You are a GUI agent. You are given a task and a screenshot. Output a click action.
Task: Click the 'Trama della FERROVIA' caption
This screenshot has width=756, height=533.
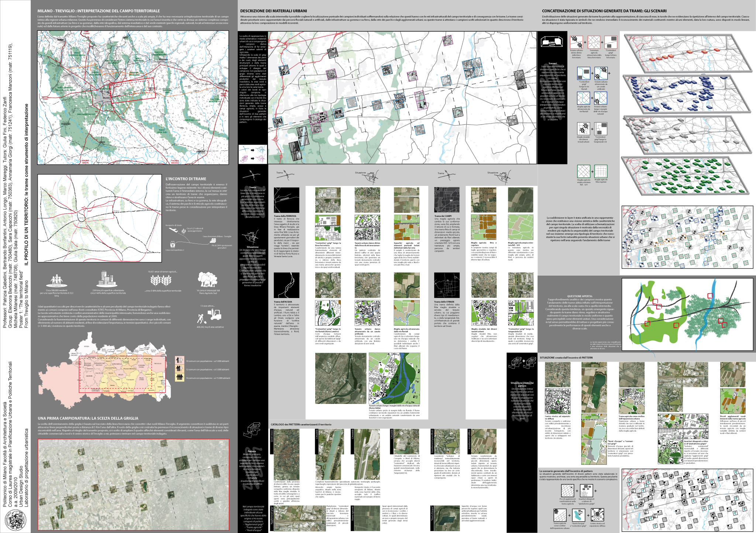285,216
